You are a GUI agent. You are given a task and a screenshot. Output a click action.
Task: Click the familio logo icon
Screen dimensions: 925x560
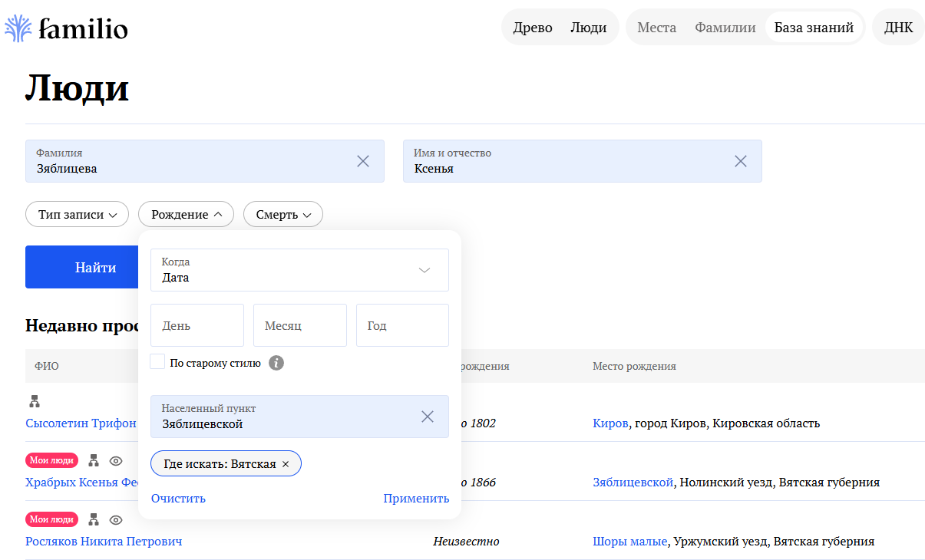point(19,28)
